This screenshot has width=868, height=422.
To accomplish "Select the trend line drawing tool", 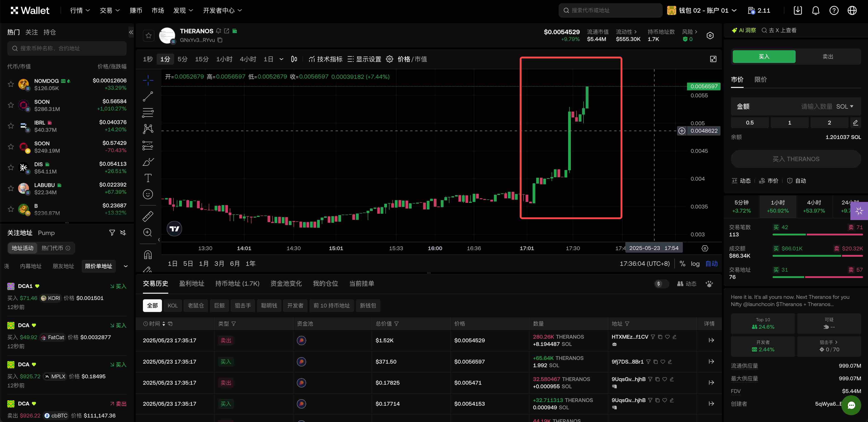I will tap(148, 96).
